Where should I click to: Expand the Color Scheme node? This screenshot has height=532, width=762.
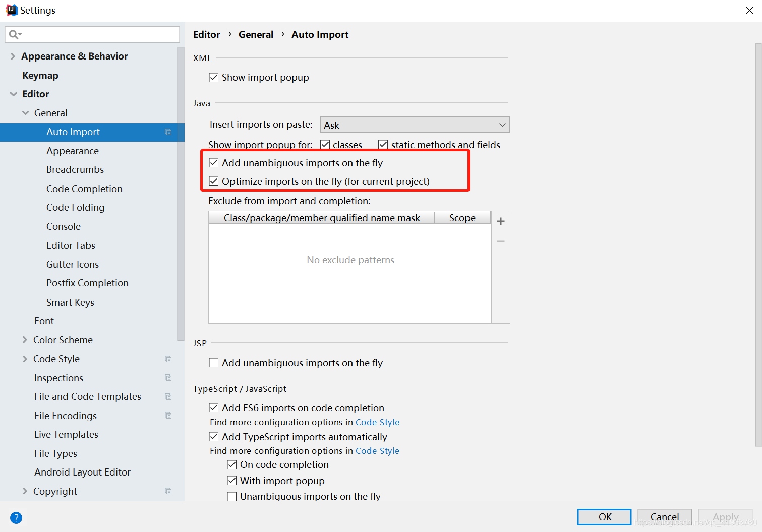[x=25, y=340]
